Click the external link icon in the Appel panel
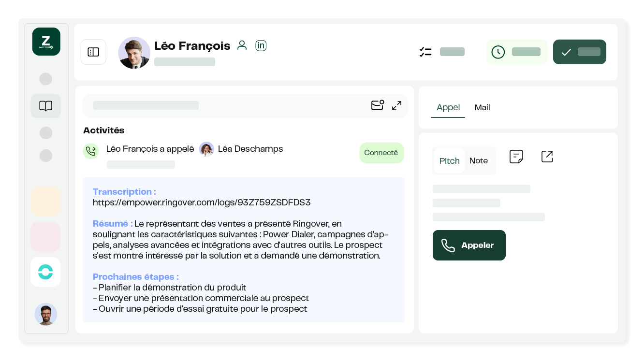Viewport: 644px width, 361px height. pos(547,156)
